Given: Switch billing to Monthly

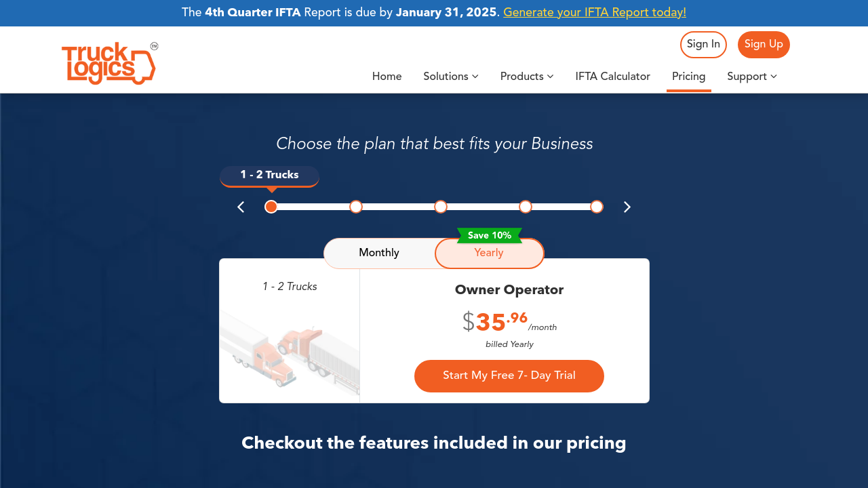Looking at the screenshot, I should coord(379,253).
